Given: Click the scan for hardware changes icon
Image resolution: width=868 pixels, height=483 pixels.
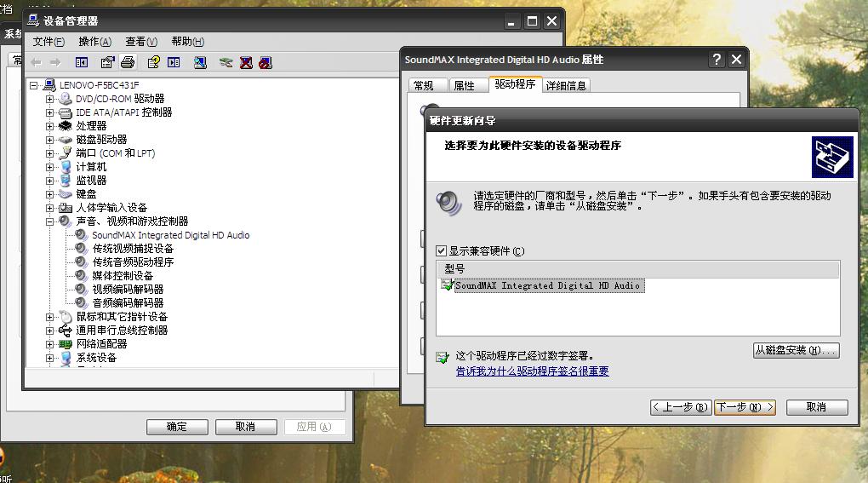Looking at the screenshot, I should (x=200, y=62).
